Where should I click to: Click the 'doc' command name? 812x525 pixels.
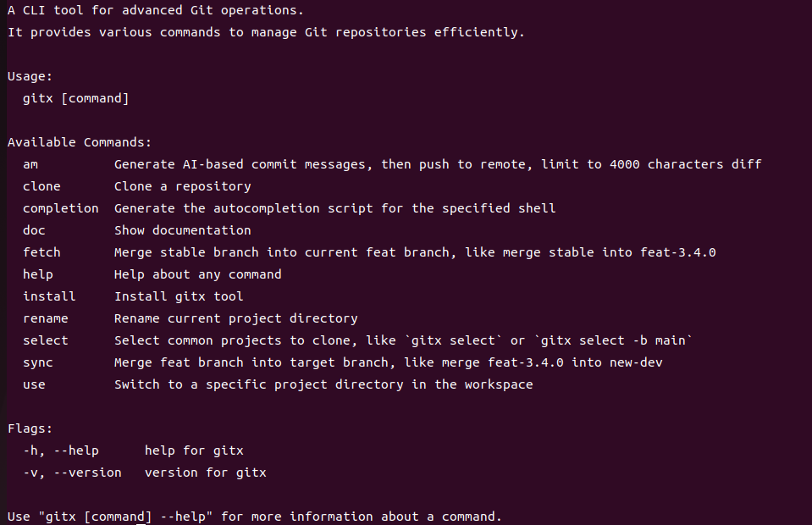[x=34, y=230]
